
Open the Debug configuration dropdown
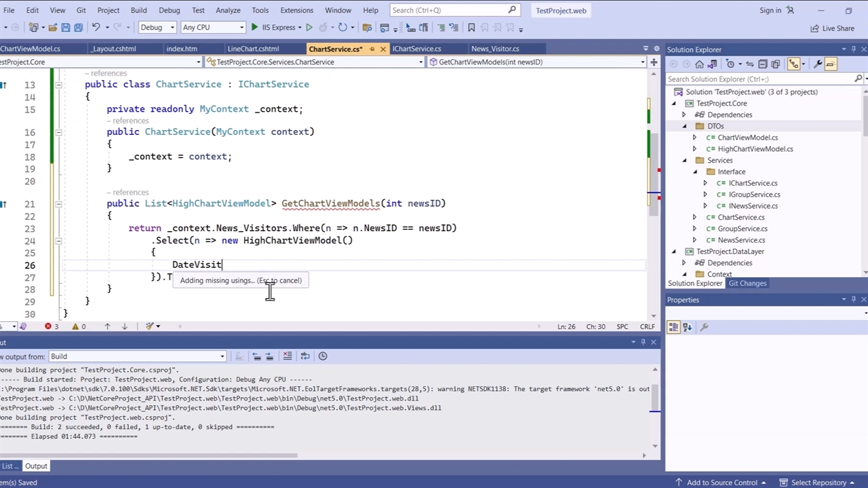point(157,28)
